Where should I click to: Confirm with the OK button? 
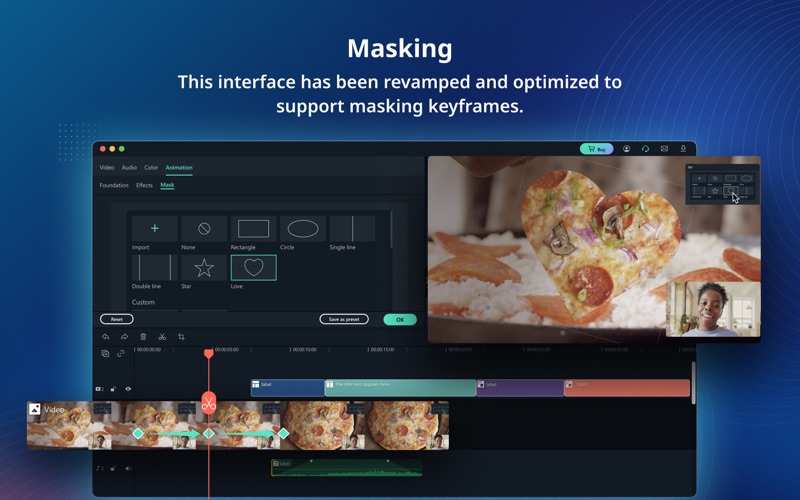[x=400, y=320]
